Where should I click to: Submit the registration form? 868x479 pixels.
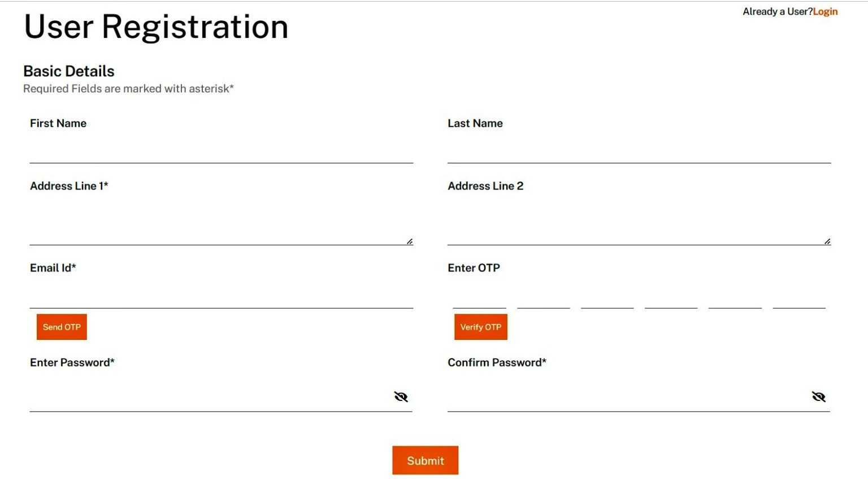[425, 460]
